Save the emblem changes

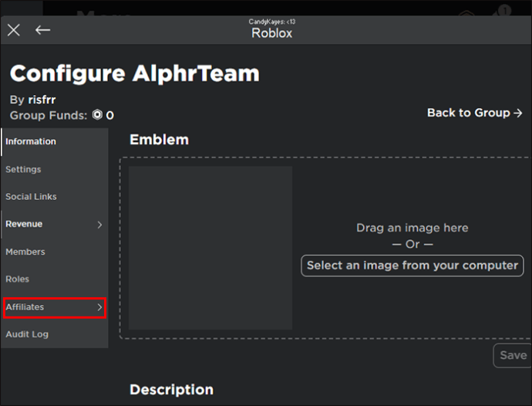(513, 355)
